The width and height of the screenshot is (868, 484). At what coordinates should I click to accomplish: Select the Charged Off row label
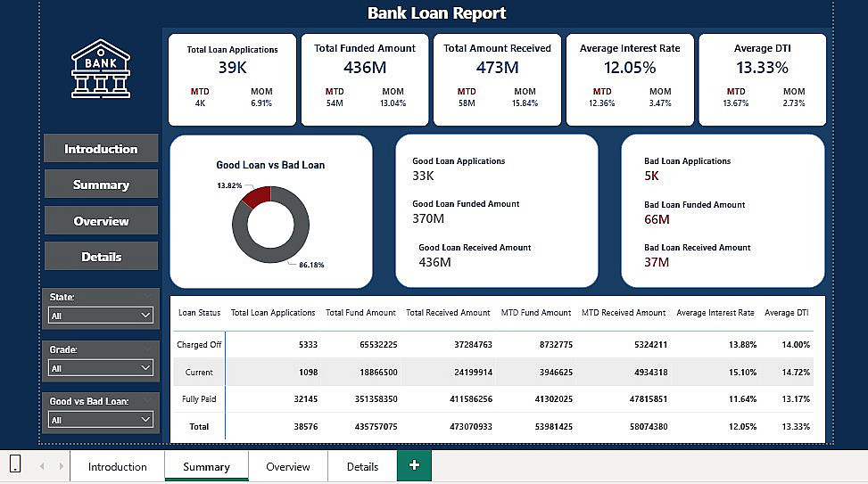pyautogui.click(x=199, y=345)
